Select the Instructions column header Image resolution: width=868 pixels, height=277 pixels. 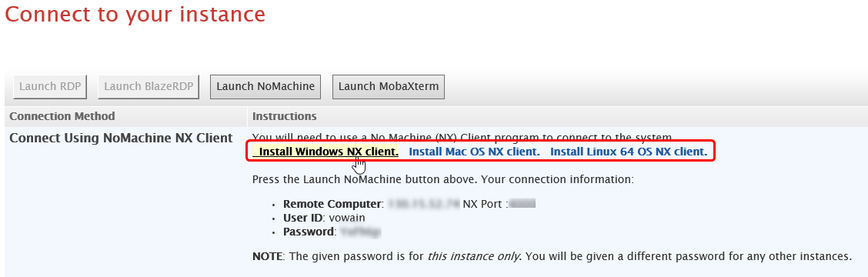click(285, 116)
